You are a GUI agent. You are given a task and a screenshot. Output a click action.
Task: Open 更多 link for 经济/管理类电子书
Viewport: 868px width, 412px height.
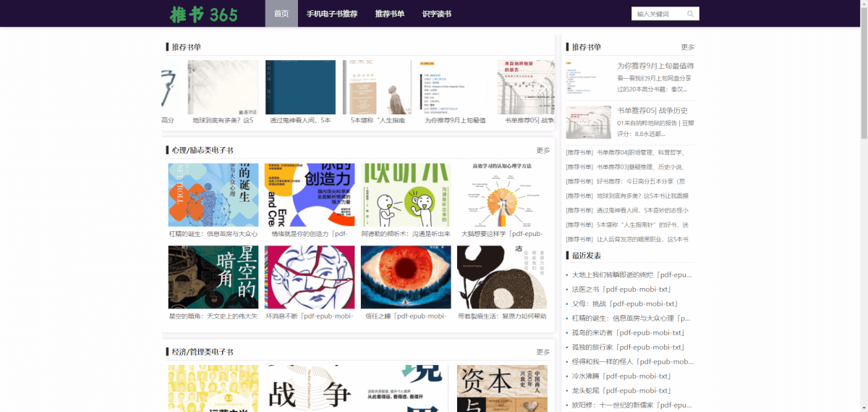click(543, 352)
